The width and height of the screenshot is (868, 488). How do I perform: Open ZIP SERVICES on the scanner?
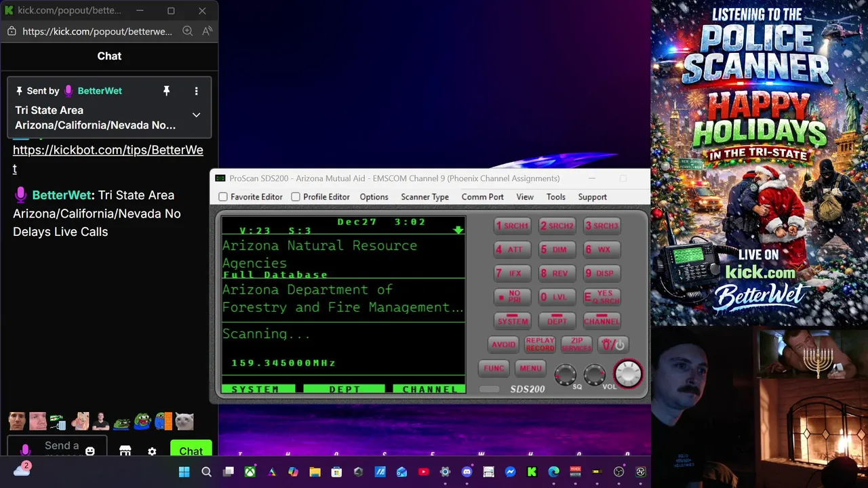(x=576, y=344)
